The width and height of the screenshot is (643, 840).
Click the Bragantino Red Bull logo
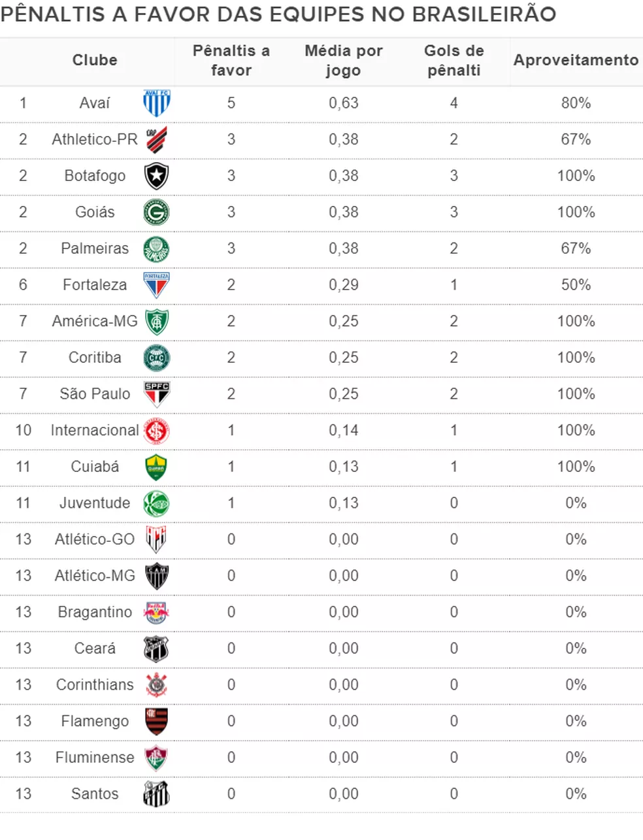click(157, 613)
